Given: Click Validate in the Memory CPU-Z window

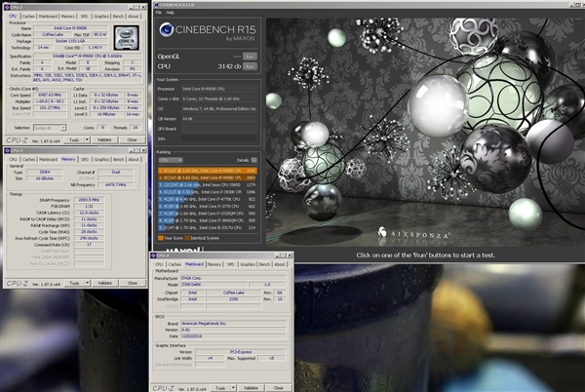Looking at the screenshot, I should click(103, 282).
